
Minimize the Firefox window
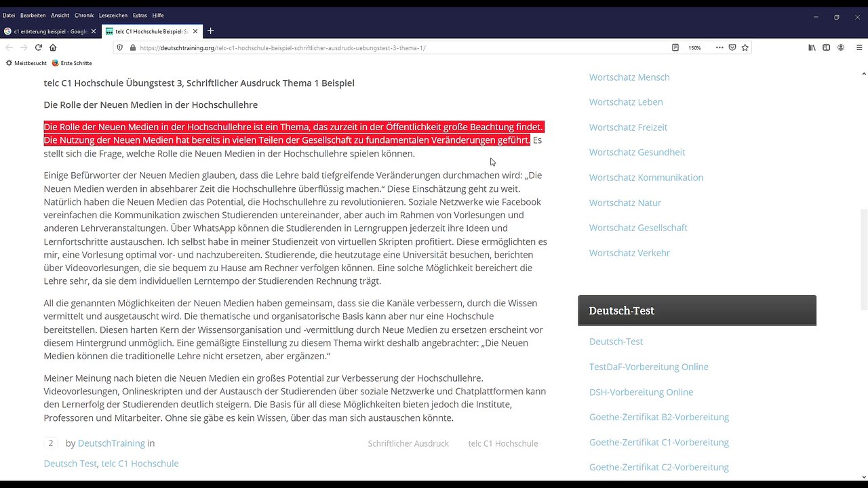[816, 17]
